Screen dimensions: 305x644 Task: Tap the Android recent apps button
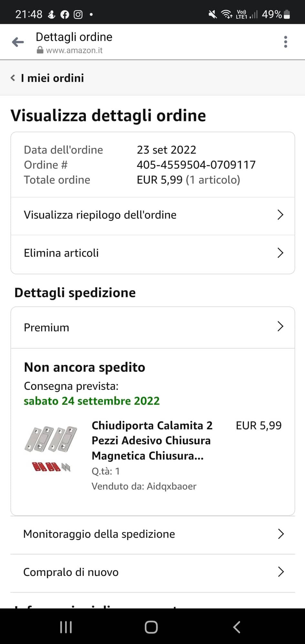click(66, 627)
